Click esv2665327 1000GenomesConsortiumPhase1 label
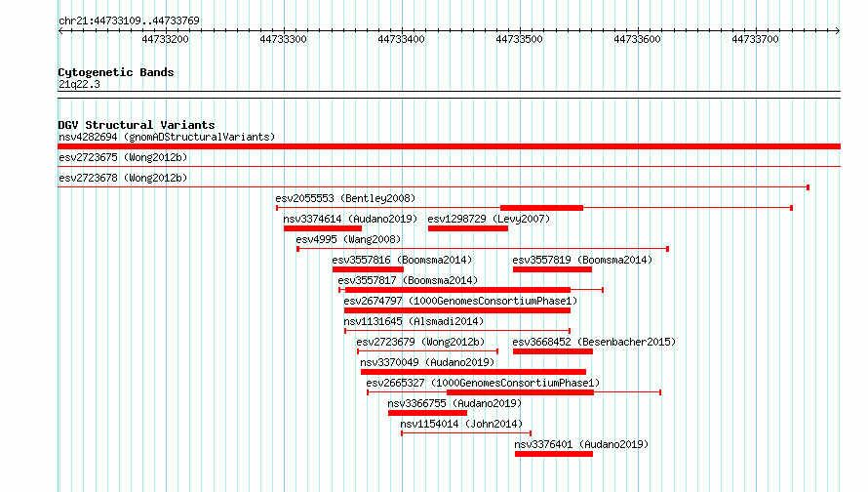Image resolution: width=868 pixels, height=492 pixels. pyautogui.click(x=484, y=383)
